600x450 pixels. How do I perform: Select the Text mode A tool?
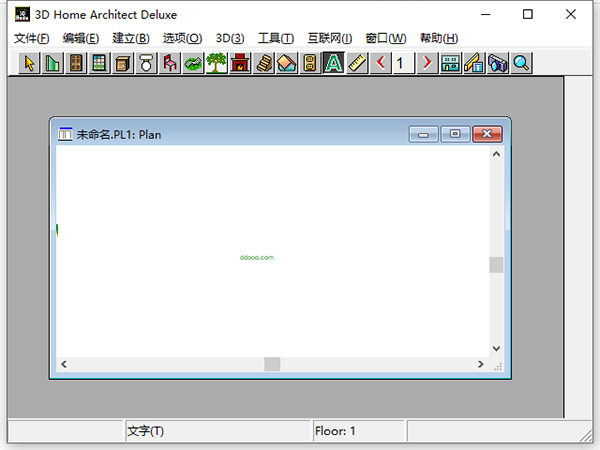(334, 63)
